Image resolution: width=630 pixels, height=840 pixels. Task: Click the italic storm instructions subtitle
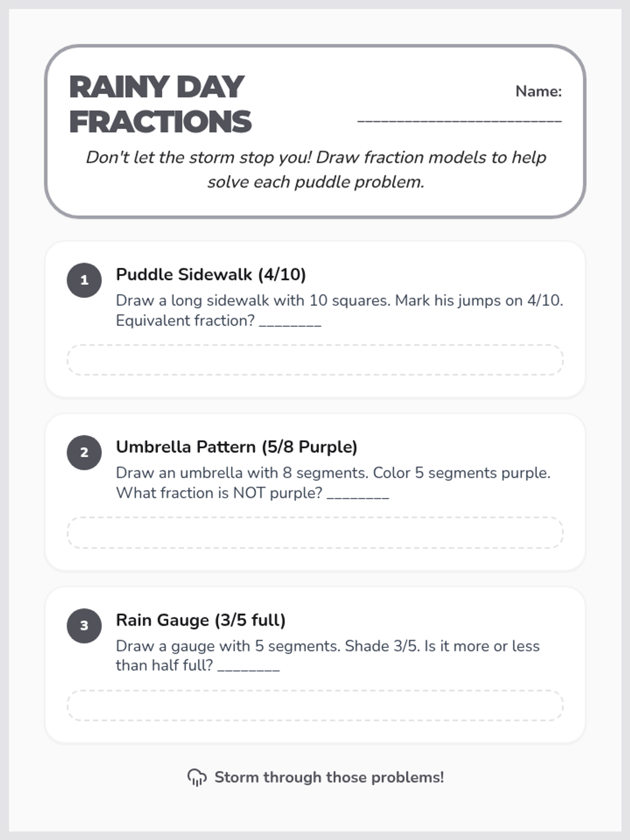[x=316, y=170]
